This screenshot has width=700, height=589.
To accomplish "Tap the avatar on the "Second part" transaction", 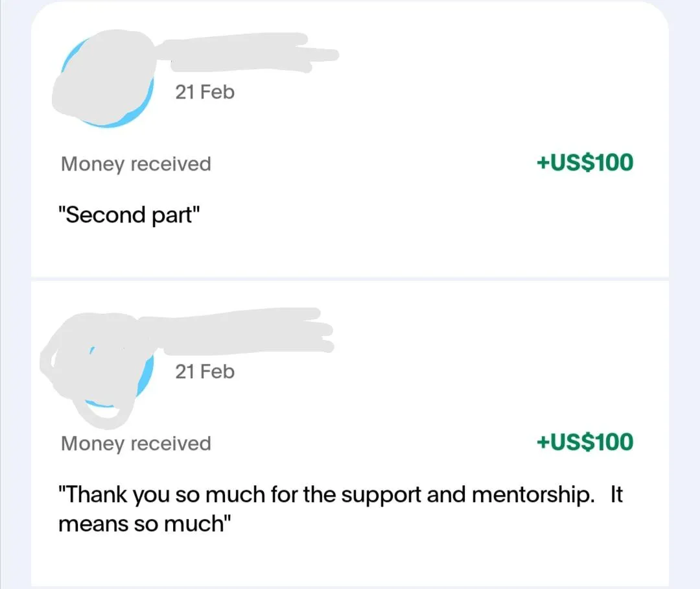I will tap(104, 81).
